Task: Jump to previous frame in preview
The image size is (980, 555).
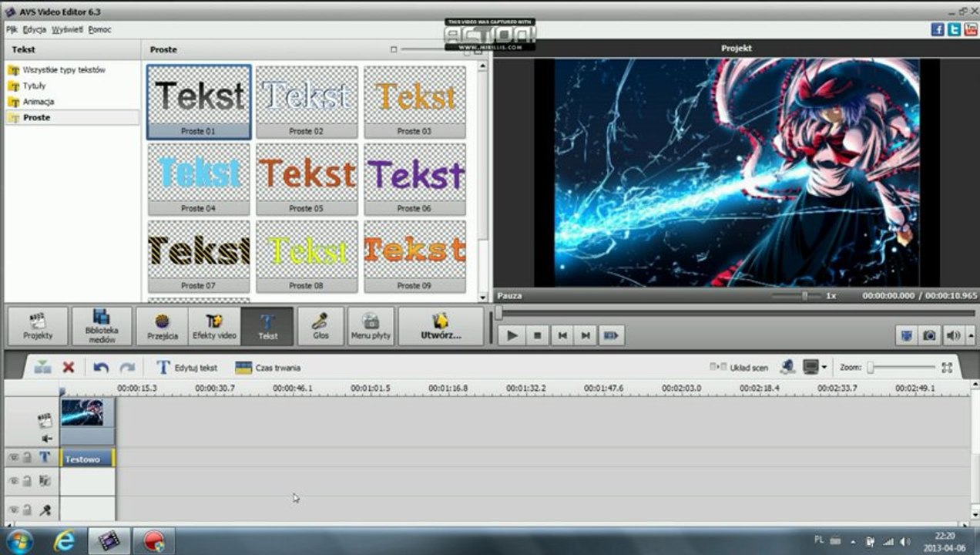Action: click(562, 335)
